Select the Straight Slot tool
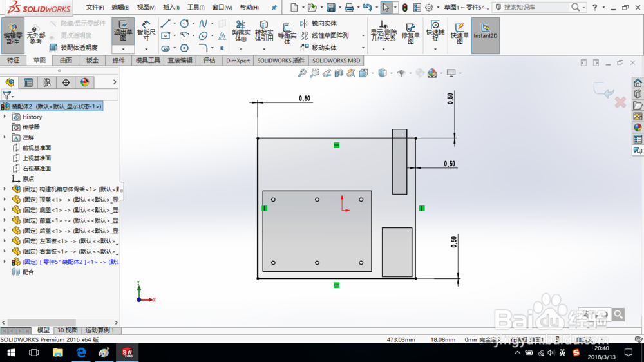This screenshot has width=644, height=362. click(165, 48)
